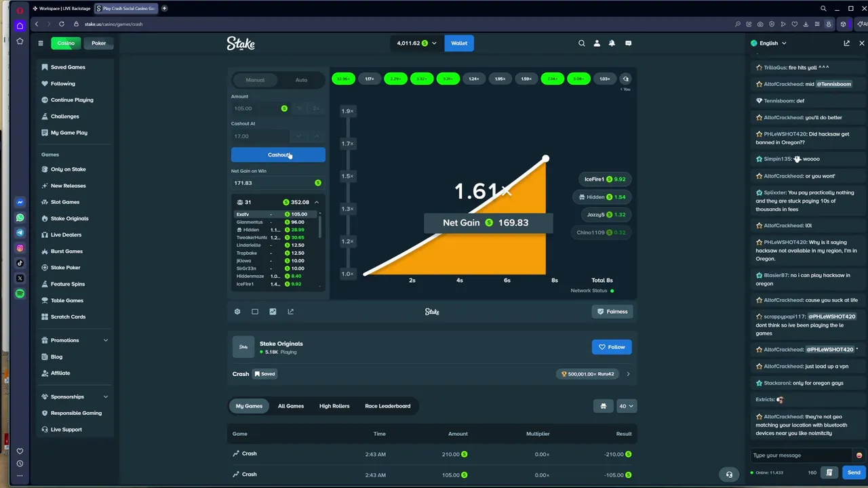868x488 pixels.
Task: Click the site search magnifier icon
Action: 582,43
